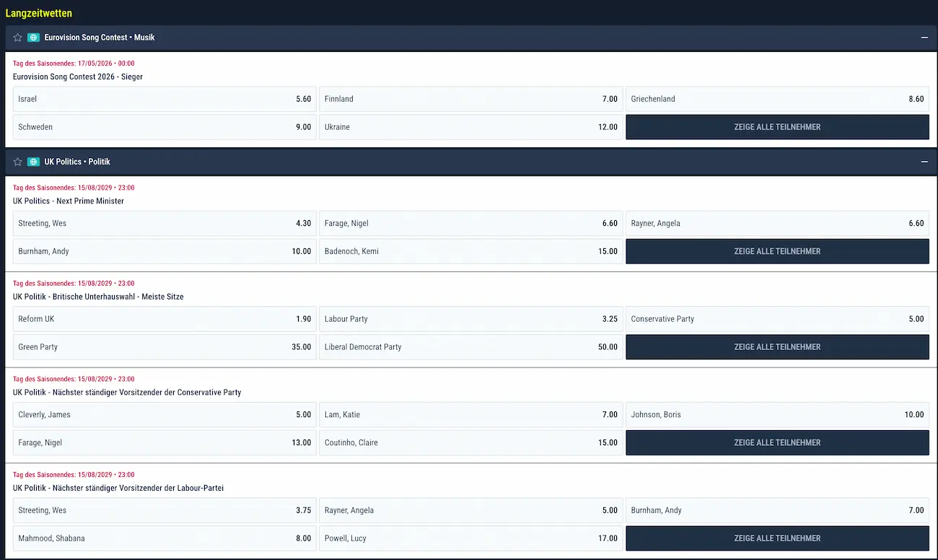This screenshot has height=560, width=938.
Task: Show all participants for Meiste Sitze market
Action: pos(777,347)
